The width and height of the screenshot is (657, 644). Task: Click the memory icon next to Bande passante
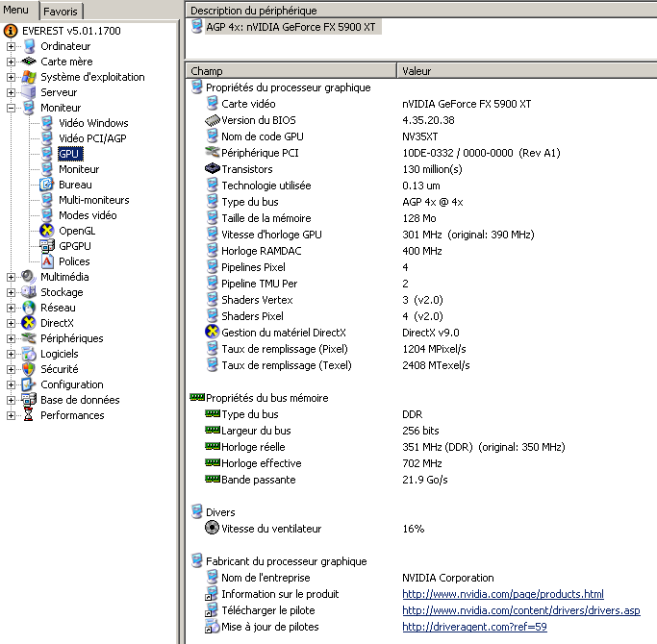coord(213,479)
